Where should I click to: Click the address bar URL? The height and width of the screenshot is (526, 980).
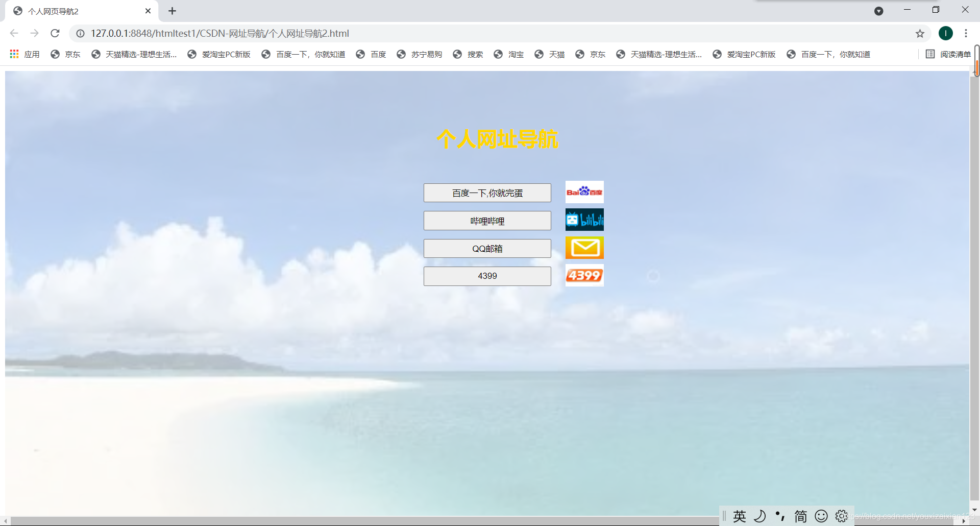tap(220, 34)
